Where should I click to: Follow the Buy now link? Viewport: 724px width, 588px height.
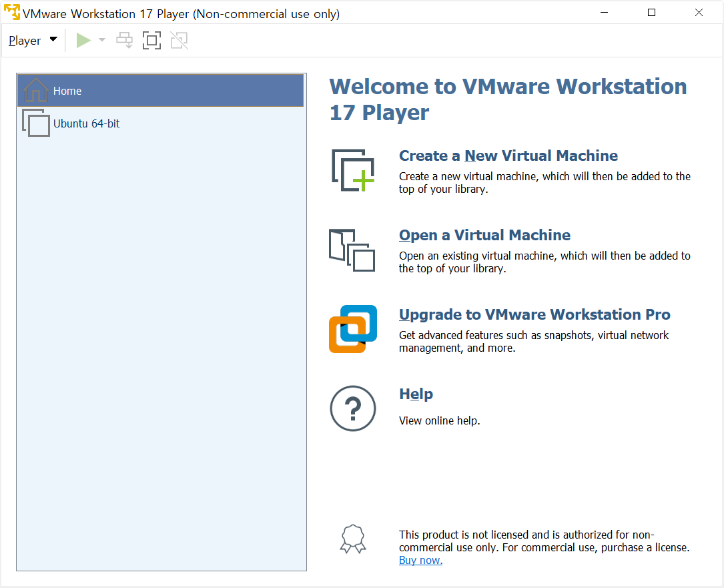point(420,560)
